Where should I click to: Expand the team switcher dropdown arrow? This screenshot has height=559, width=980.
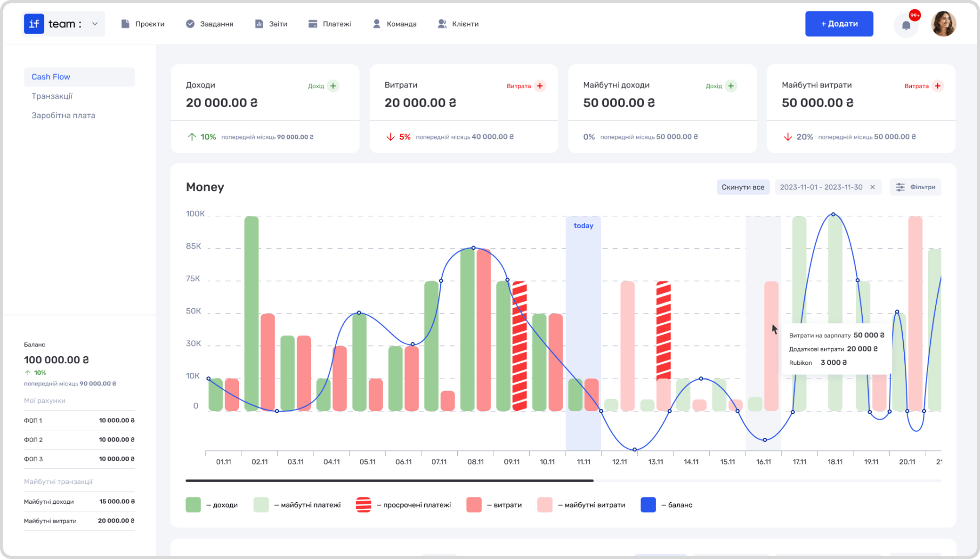point(95,24)
